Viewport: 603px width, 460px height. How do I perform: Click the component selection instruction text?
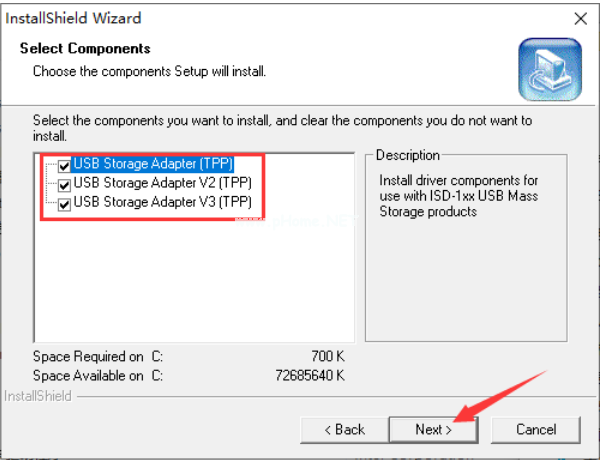[280, 127]
